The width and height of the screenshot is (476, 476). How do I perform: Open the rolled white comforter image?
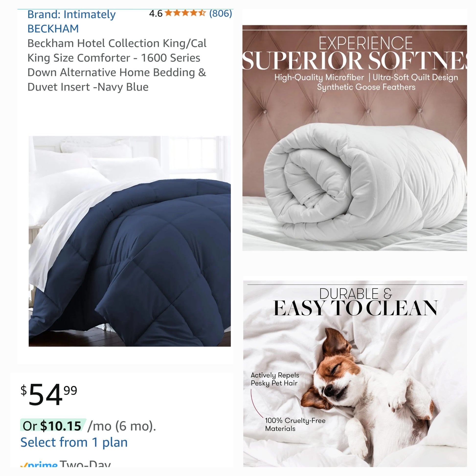[x=354, y=138]
